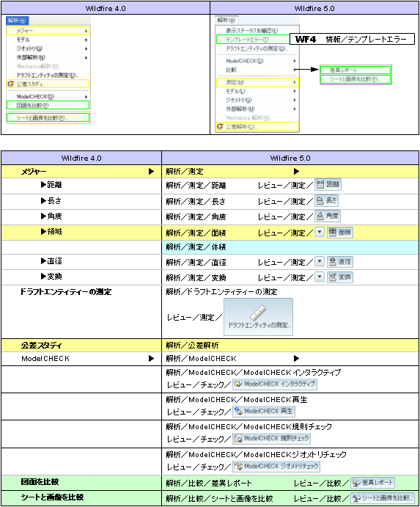Expand ModelCHECK submenu arrow in Wildfire 5.0 menu
Viewport: 420px width, 507px height.
coord(295,61)
